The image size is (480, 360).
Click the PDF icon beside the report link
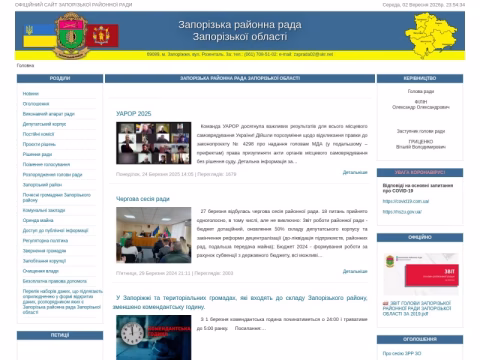(386, 303)
